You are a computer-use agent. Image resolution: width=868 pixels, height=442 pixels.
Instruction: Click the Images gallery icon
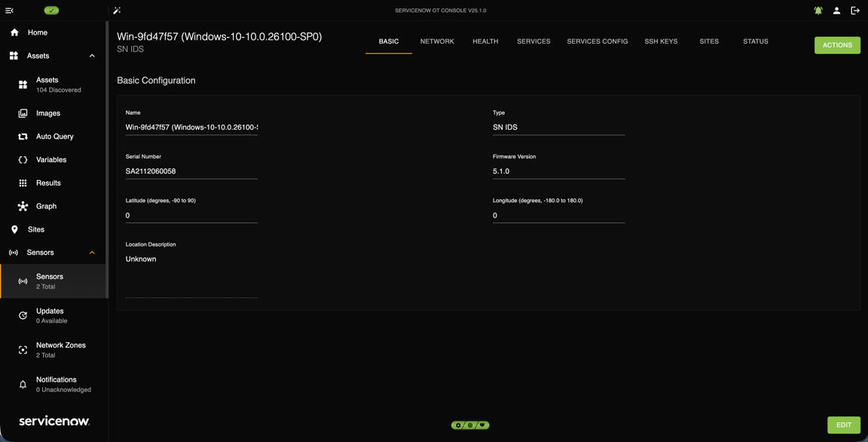[x=23, y=113]
